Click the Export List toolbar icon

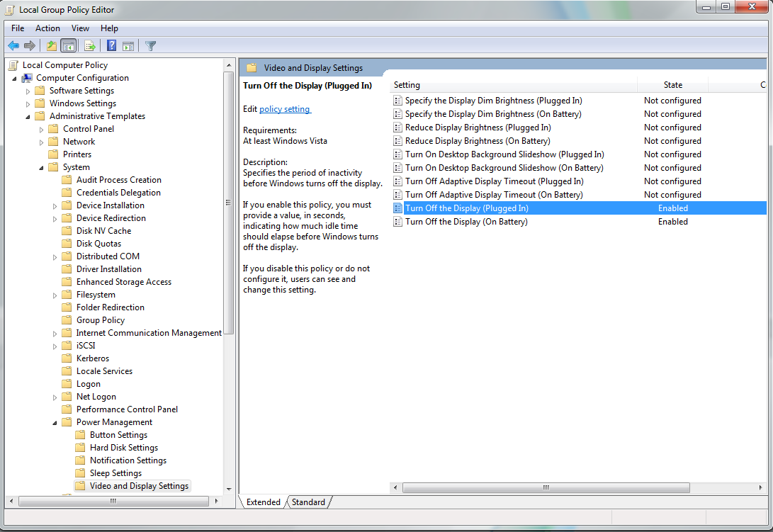[88, 45]
